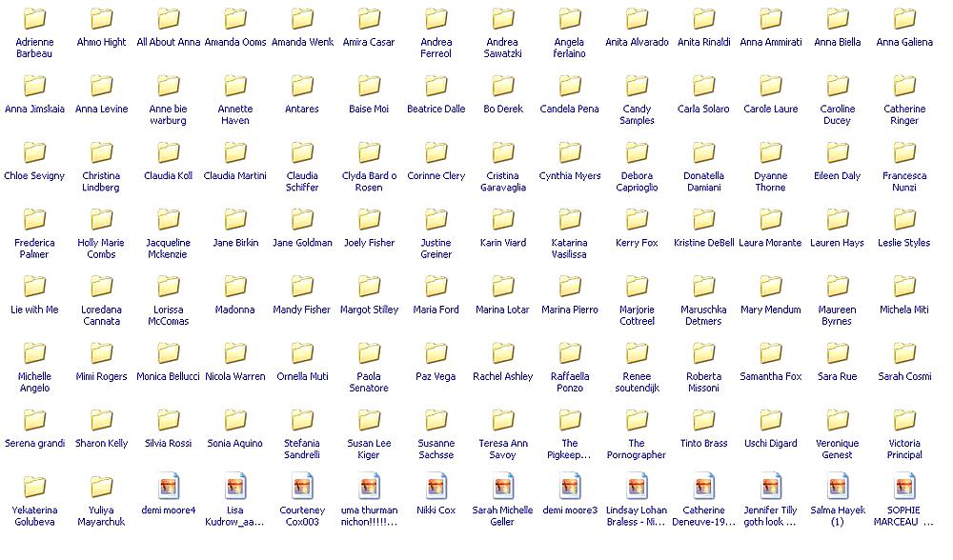Click the Madonna folder icon
The width and height of the screenshot is (953, 560).
(x=235, y=287)
